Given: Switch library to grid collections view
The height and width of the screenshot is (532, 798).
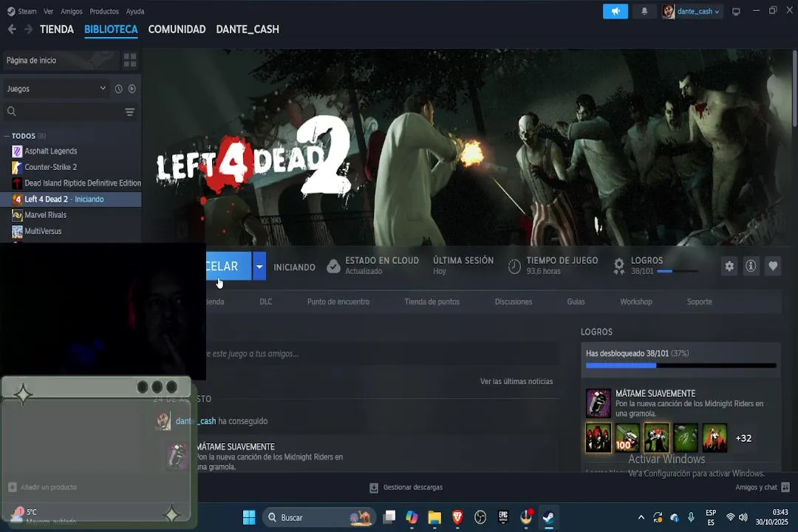Looking at the screenshot, I should 130,61.
